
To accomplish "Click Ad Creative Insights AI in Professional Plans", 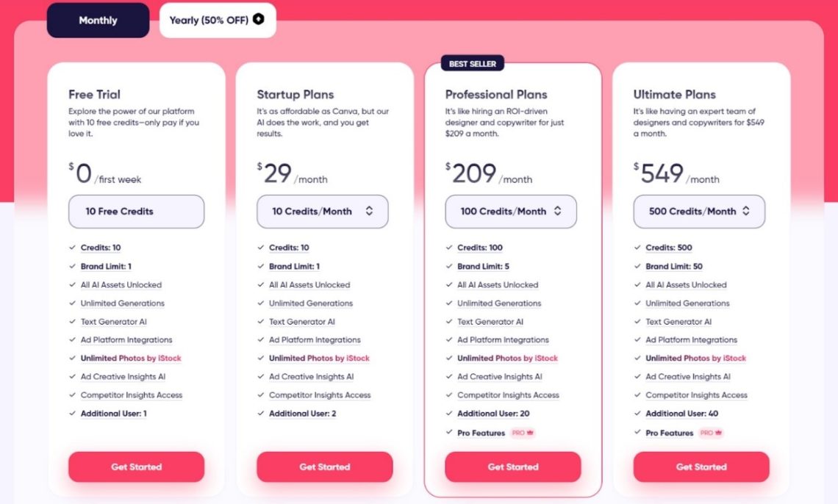I will pyautogui.click(x=500, y=377).
